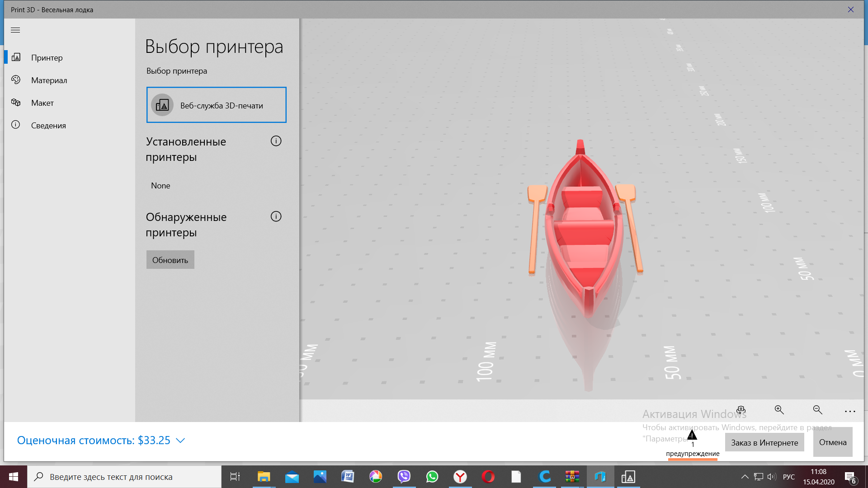868x488 pixels.
Task: Show info about Установленные принтеры
Action: point(276,141)
